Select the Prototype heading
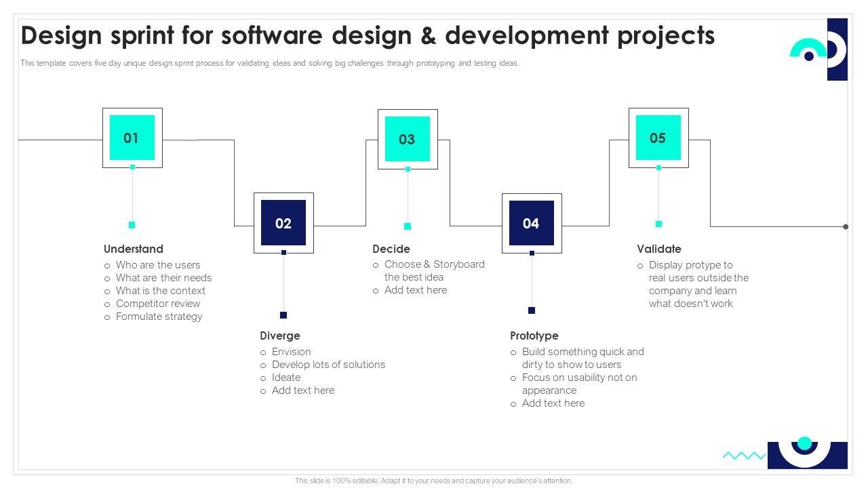This screenshot has height=488, width=868. click(534, 335)
